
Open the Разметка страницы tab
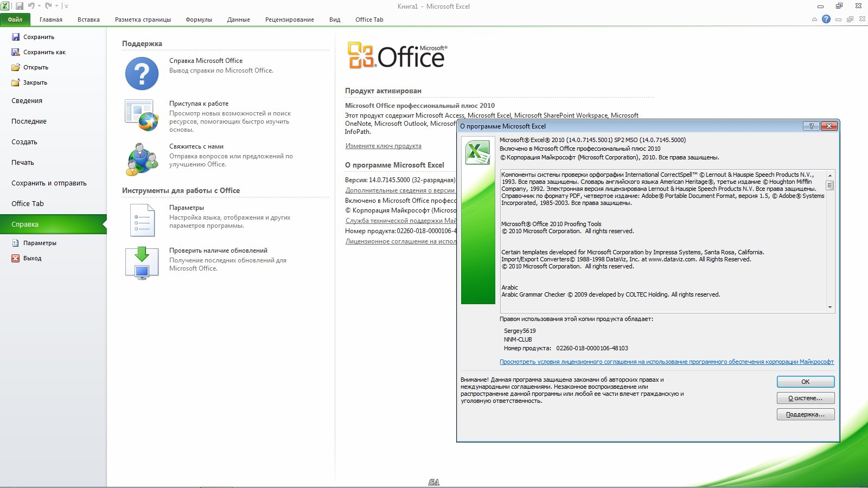[143, 20]
